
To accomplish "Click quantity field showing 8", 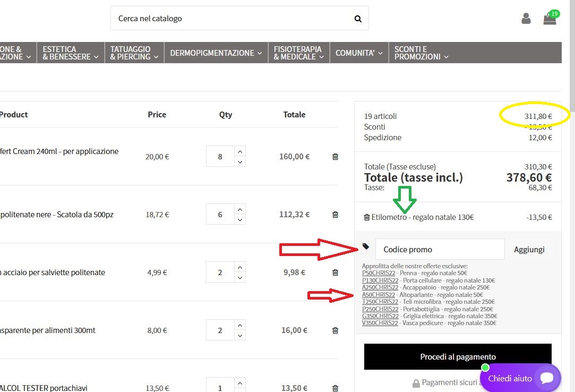I will [x=220, y=157].
